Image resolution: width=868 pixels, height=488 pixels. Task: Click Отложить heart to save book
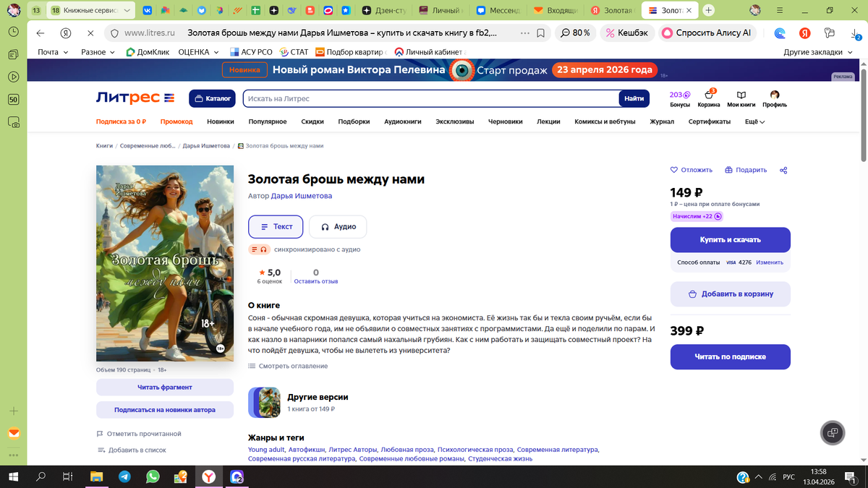(x=692, y=170)
